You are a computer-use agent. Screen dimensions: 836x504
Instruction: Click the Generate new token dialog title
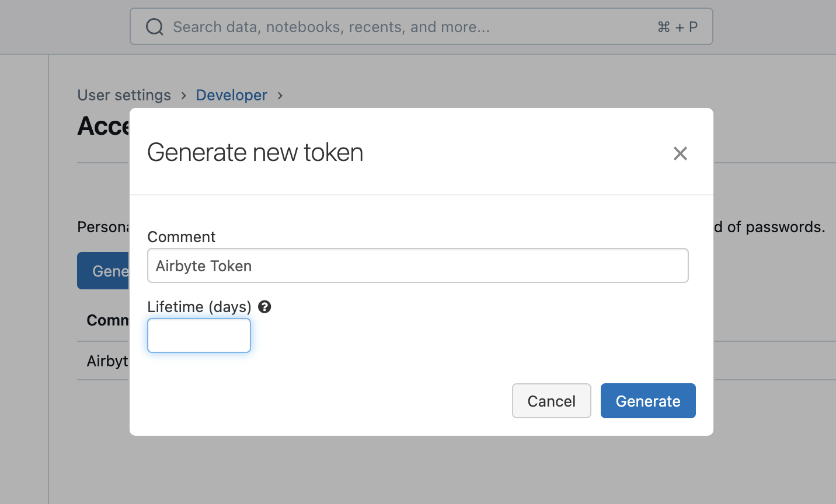tap(255, 153)
